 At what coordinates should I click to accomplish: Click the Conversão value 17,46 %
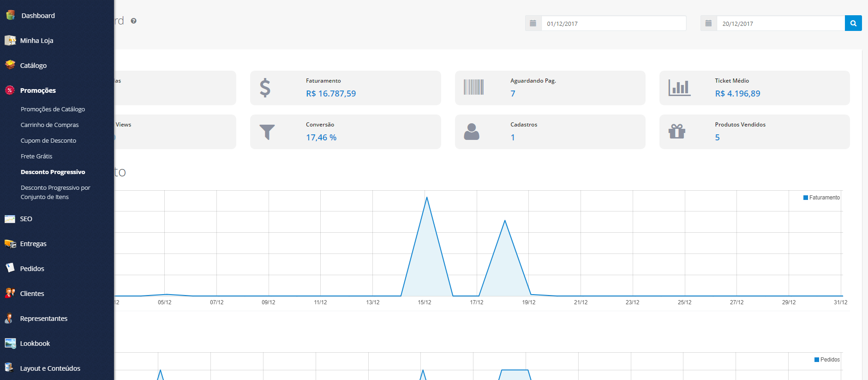321,138
